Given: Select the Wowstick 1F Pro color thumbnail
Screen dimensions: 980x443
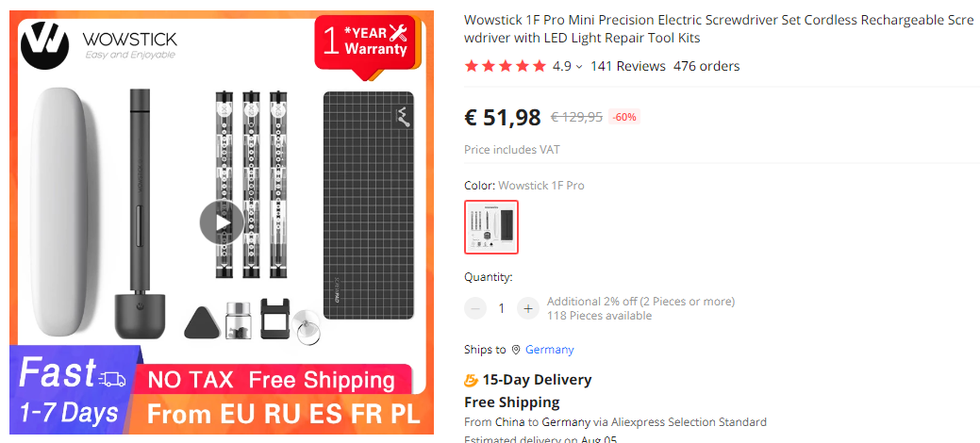Looking at the screenshot, I should click(491, 227).
